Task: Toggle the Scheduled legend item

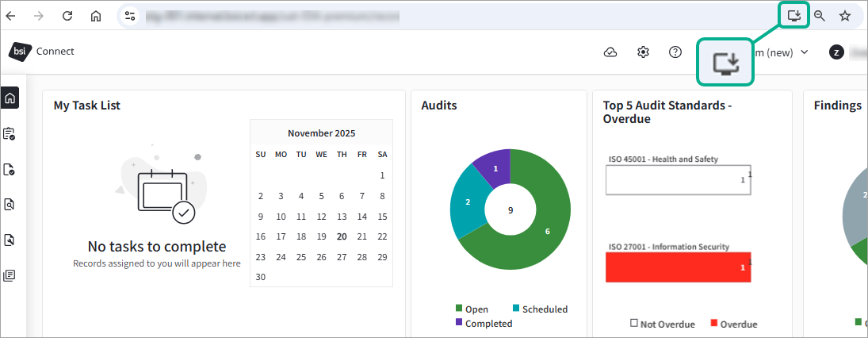Action: tap(541, 309)
